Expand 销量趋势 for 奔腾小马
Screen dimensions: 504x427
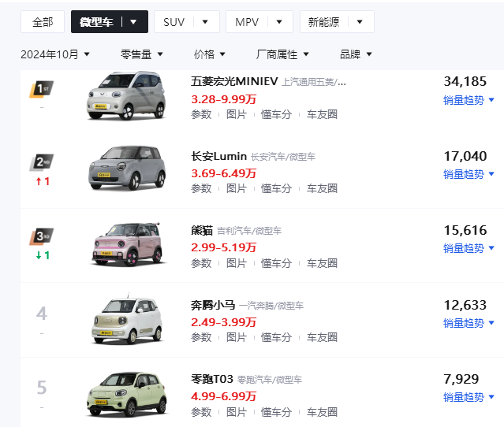[469, 323]
